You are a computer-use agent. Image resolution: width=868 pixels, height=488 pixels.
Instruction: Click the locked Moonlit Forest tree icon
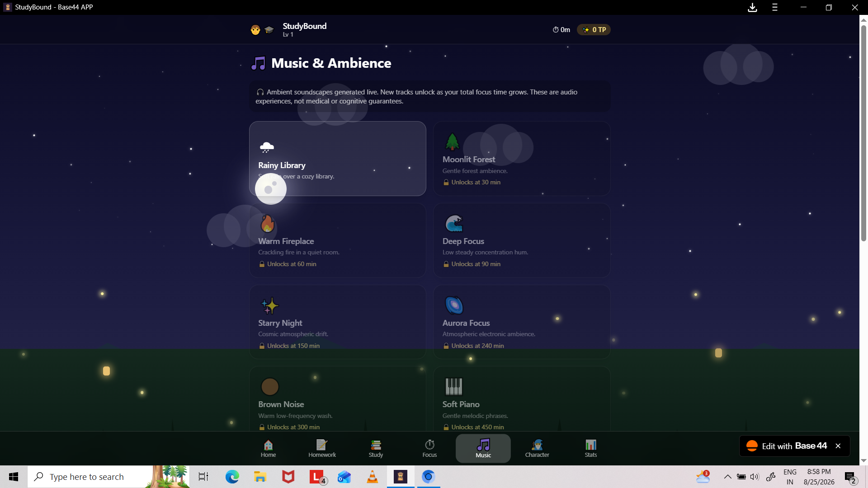pos(452,142)
